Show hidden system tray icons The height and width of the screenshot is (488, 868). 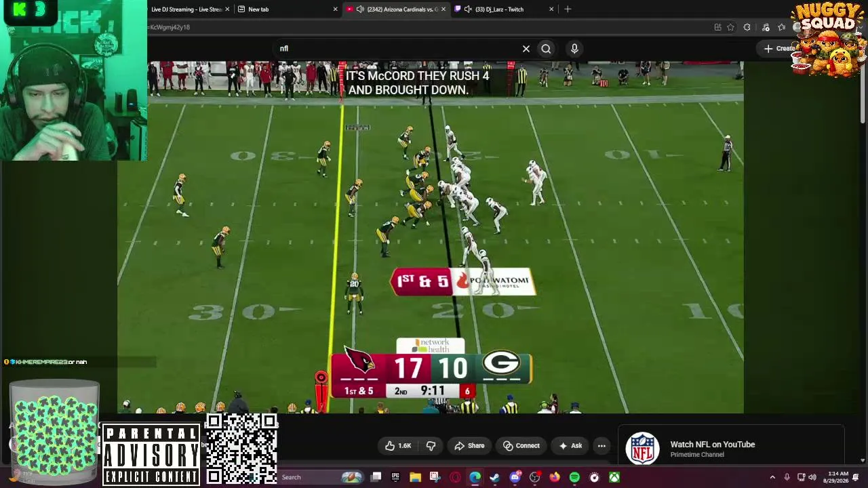click(x=772, y=477)
